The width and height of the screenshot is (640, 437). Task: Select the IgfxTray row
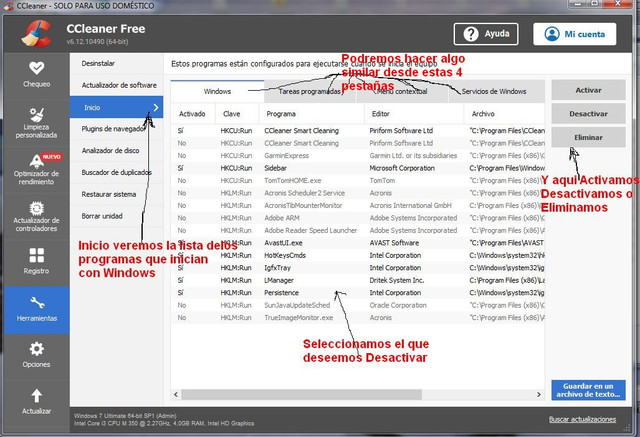358,268
